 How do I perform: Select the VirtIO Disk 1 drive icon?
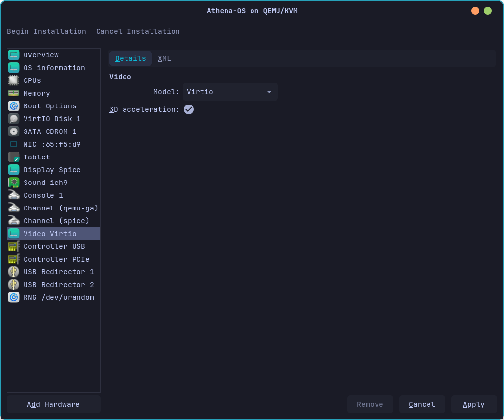click(x=14, y=119)
